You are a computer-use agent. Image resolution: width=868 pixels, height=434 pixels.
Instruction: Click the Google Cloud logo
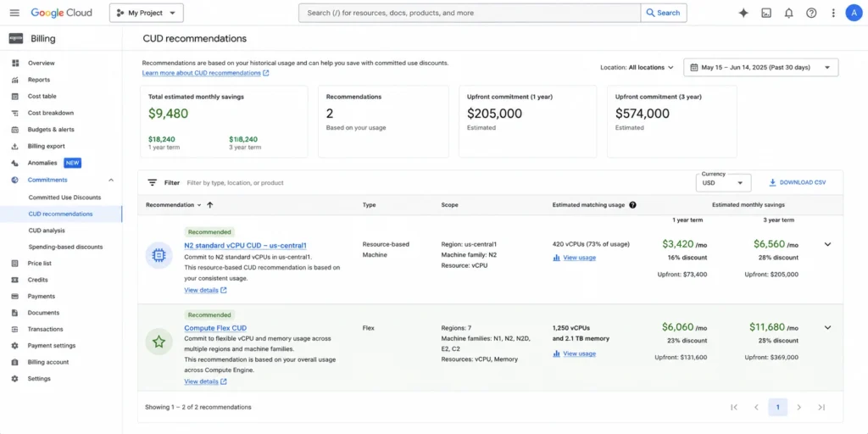tap(61, 13)
